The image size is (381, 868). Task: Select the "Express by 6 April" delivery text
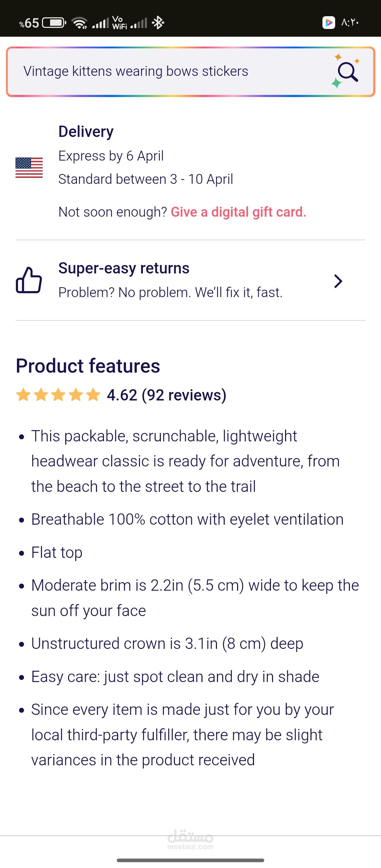(111, 156)
